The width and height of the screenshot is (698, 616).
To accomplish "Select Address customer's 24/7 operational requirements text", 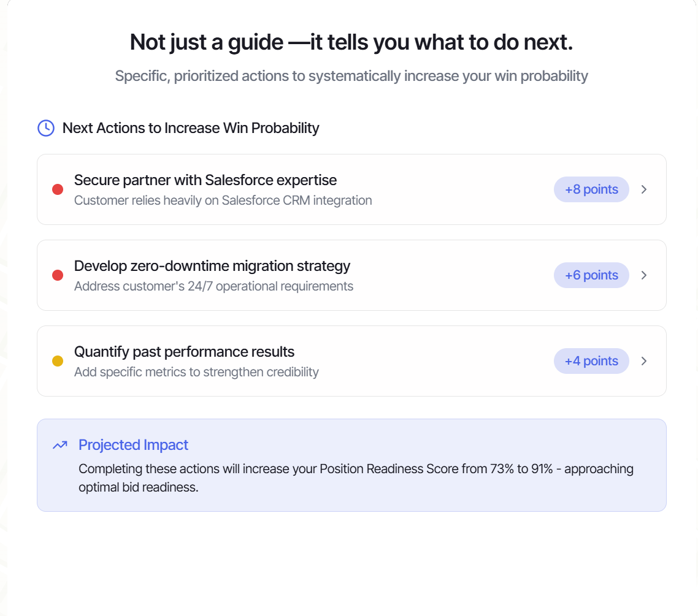I will [x=213, y=286].
